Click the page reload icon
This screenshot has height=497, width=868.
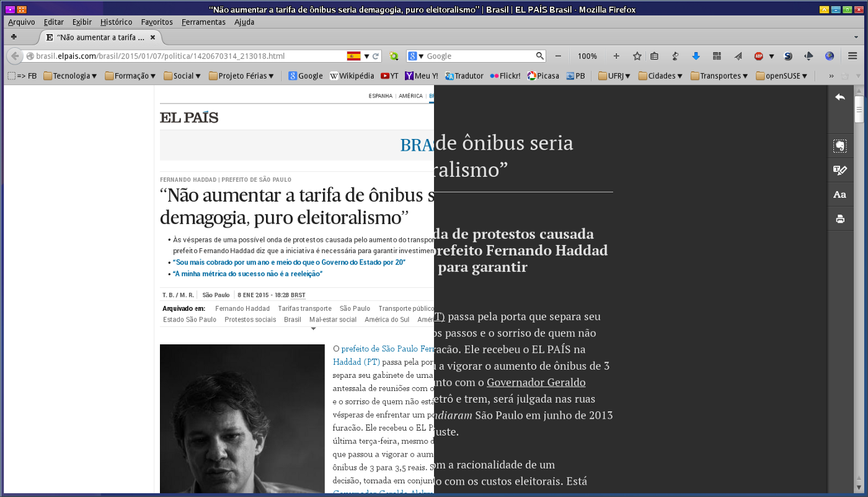[376, 56]
